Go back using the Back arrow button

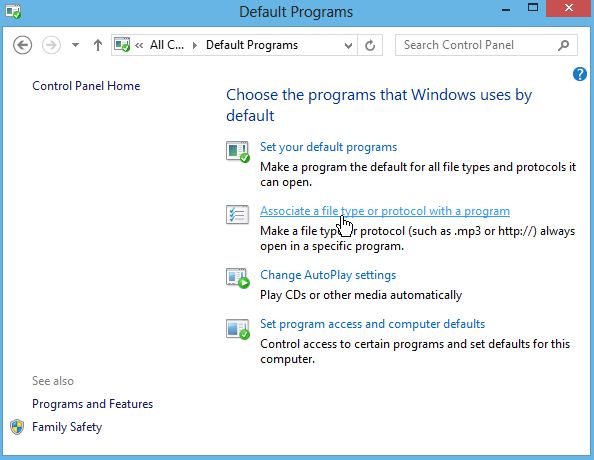tap(22, 45)
